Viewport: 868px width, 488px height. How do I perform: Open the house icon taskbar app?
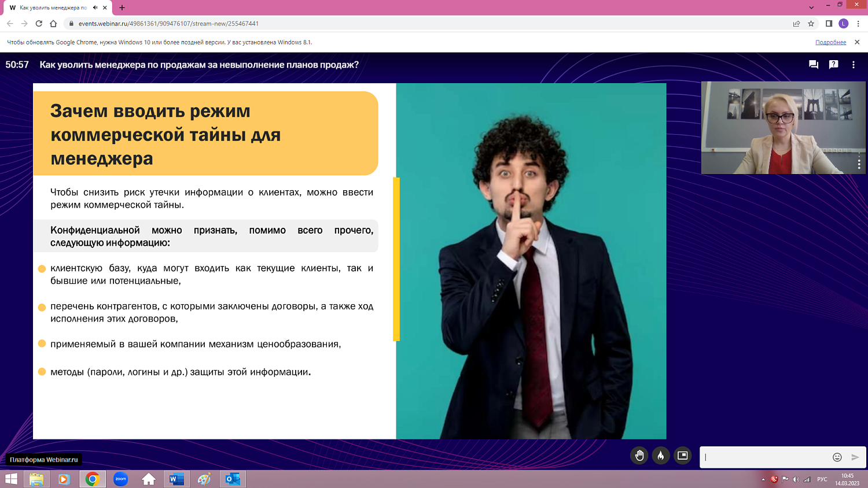click(149, 479)
